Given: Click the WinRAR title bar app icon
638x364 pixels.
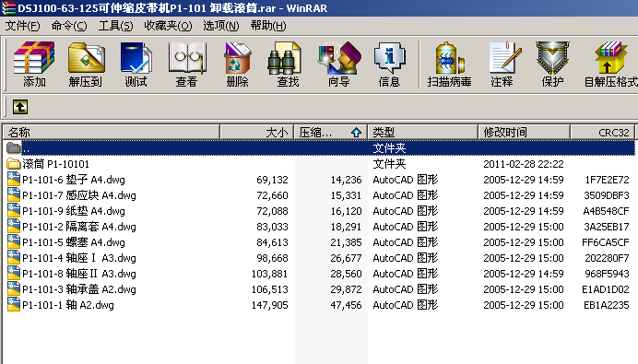Looking at the screenshot, I should (x=8, y=8).
